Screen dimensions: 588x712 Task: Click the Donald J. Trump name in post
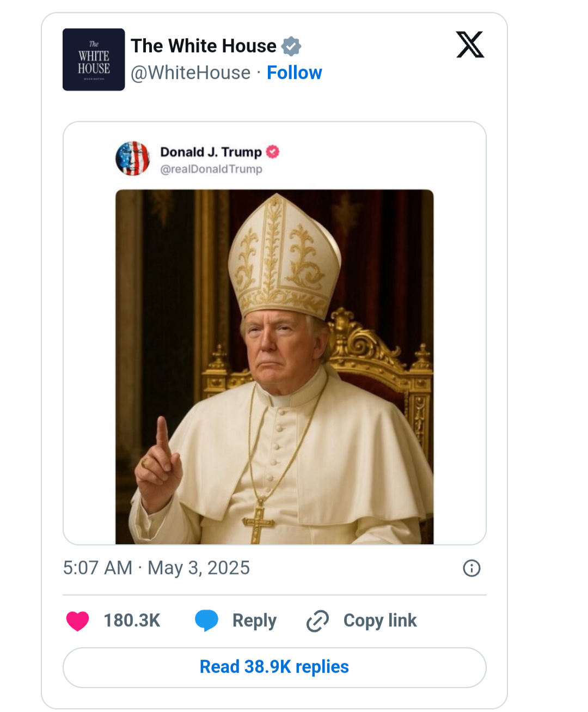[x=211, y=152]
